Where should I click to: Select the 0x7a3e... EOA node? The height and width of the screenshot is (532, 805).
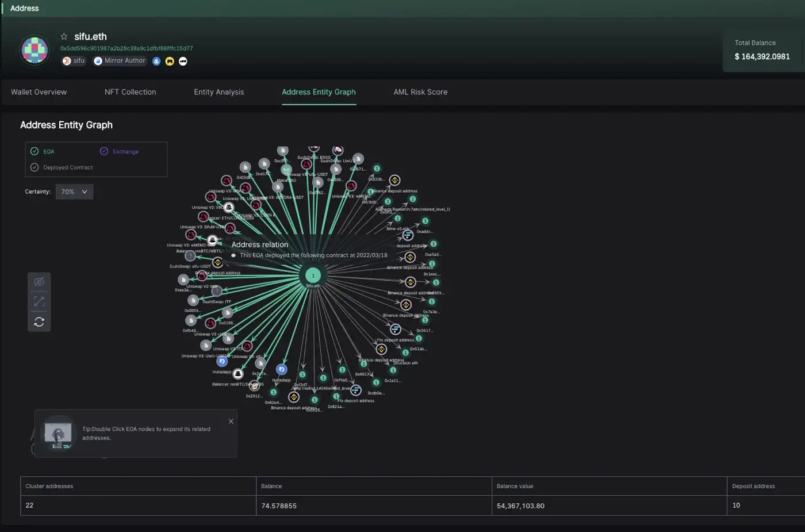pos(431,301)
